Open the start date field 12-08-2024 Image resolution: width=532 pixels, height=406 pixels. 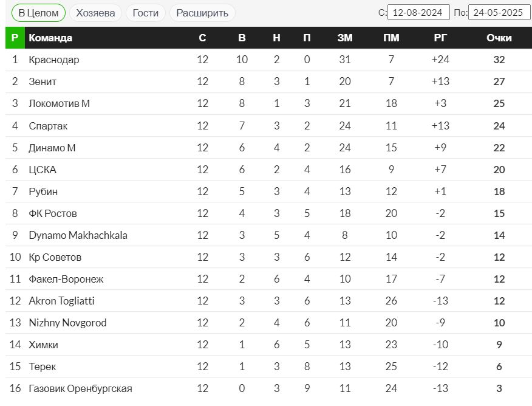(418, 13)
